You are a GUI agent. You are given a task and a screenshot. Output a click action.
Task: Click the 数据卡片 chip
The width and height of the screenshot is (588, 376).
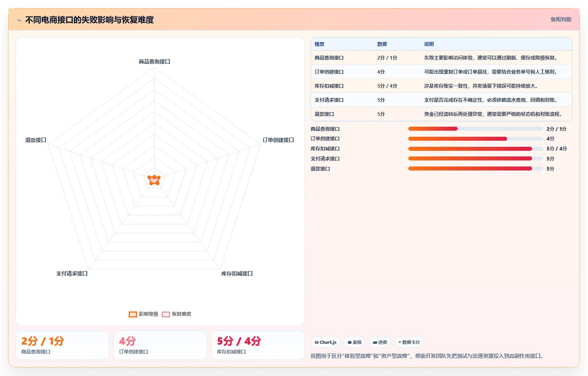click(x=409, y=342)
